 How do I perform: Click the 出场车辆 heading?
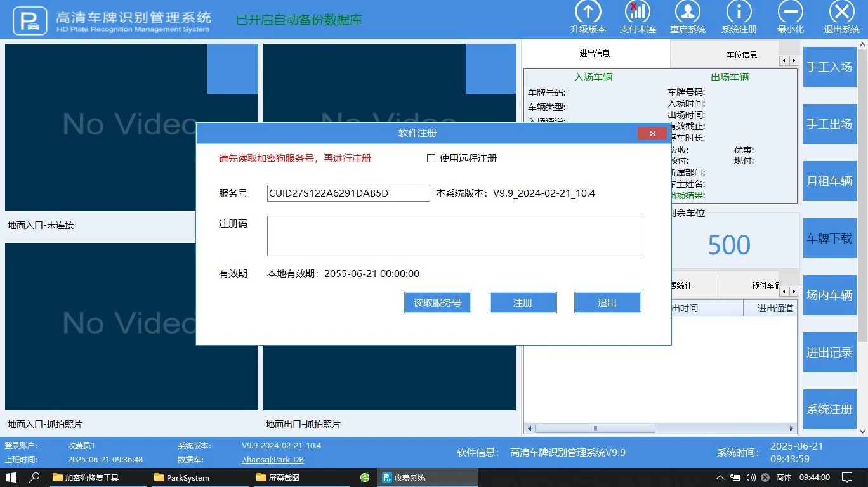click(x=730, y=77)
